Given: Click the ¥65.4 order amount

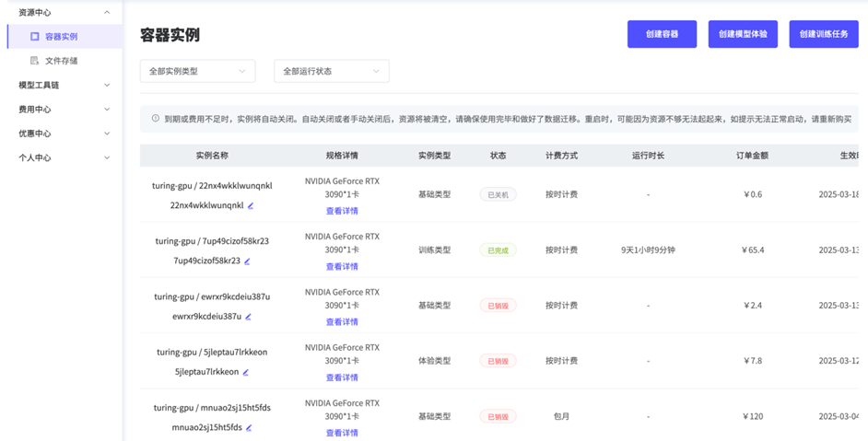Looking at the screenshot, I should pos(753,250).
